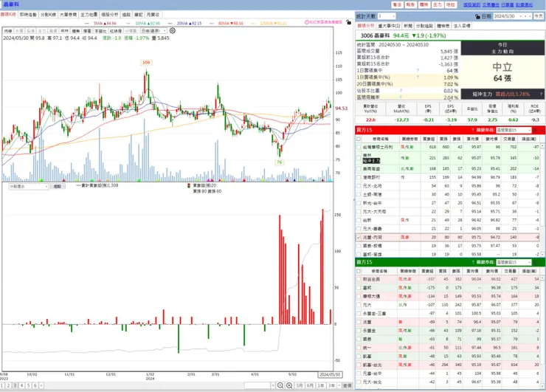Tick the checkbox for 凱基-台北 seller row

(x=359, y=365)
